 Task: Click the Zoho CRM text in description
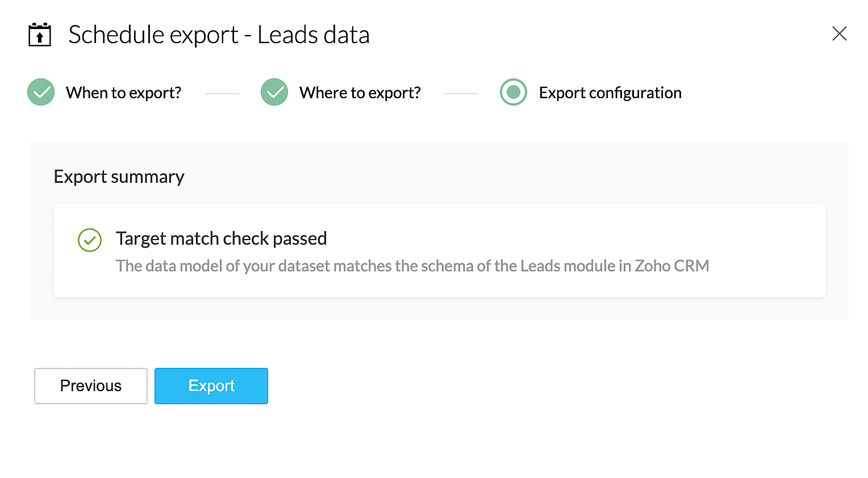point(672,266)
